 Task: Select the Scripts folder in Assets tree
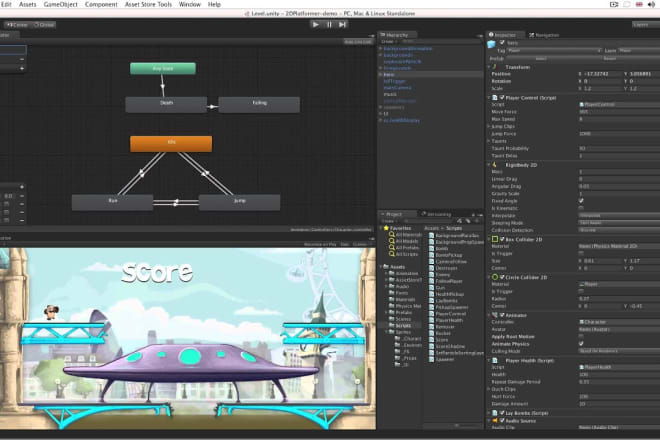tap(400, 325)
